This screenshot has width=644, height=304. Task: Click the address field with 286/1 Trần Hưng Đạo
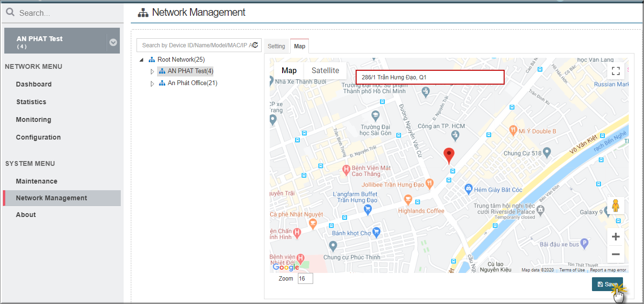(x=430, y=77)
